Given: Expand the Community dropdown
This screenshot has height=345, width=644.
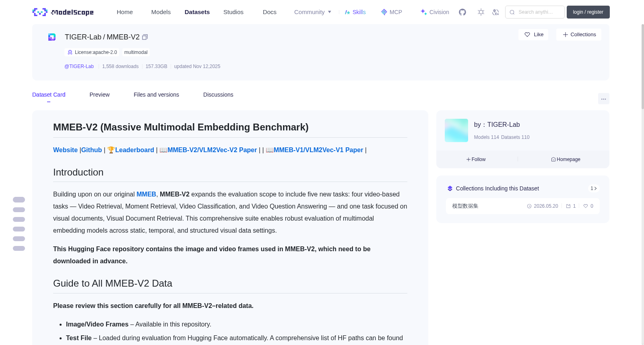Looking at the screenshot, I should pyautogui.click(x=313, y=12).
